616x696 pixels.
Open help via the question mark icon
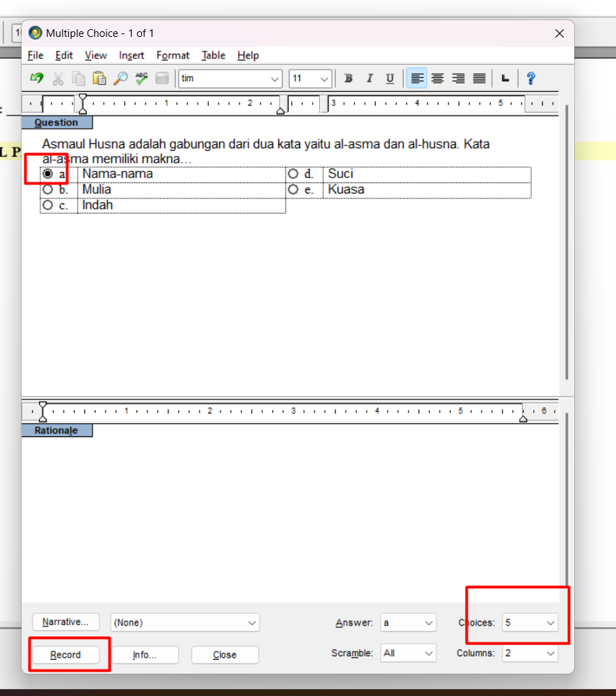coord(530,79)
